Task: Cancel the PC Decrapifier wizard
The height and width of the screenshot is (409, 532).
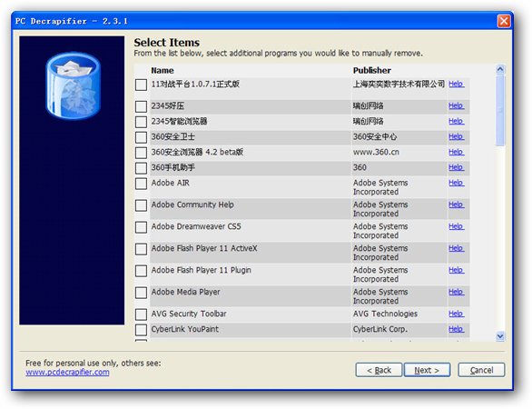Action: [481, 370]
